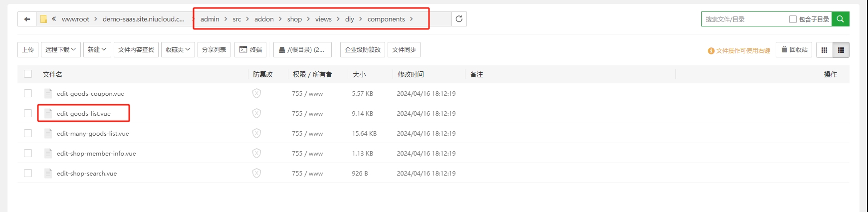Click file icon of edit-many-goods-list.vue

click(48, 133)
